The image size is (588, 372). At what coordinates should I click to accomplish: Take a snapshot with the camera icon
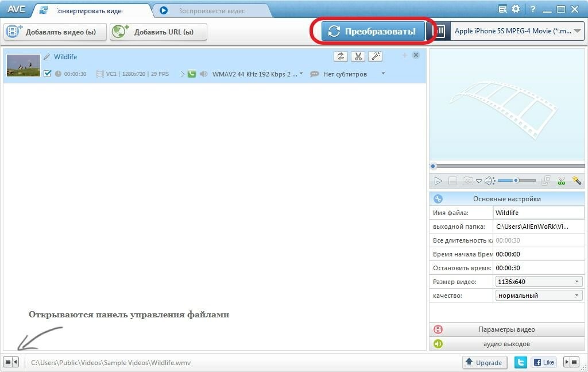coord(468,181)
